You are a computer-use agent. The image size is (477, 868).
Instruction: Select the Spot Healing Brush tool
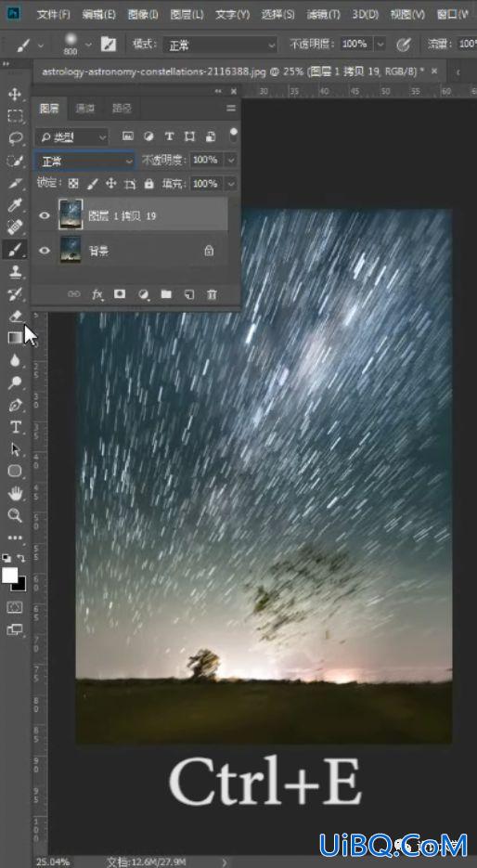[x=15, y=227]
